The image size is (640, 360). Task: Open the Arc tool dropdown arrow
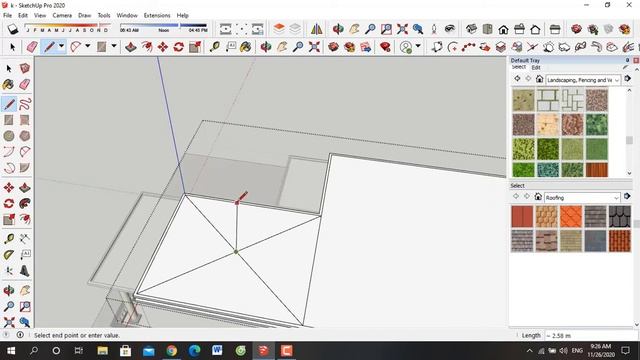(87, 47)
